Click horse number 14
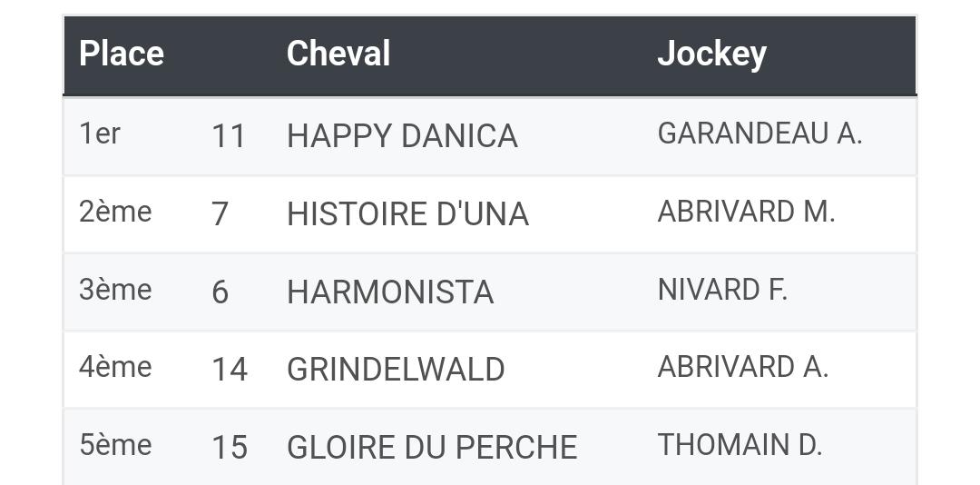Screen dimensions: 980x485 pyautogui.click(x=230, y=370)
